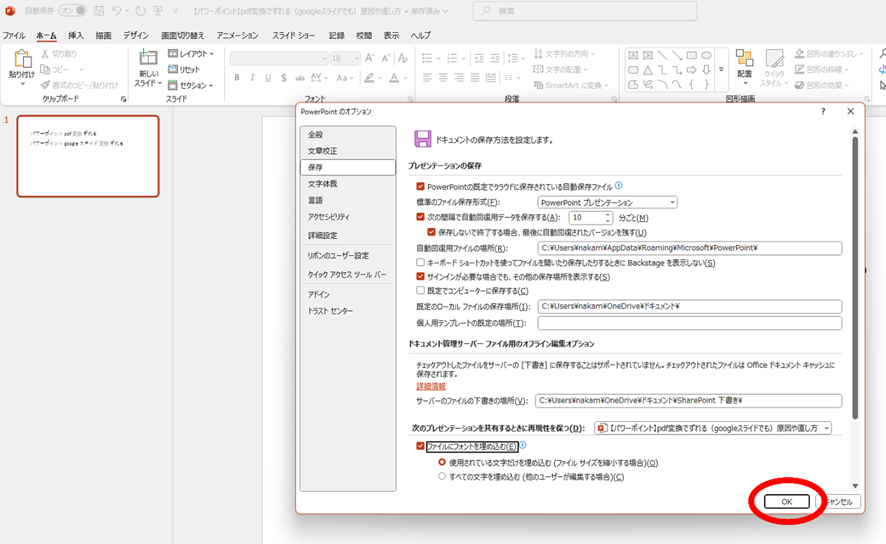The image size is (886, 544).
Task: Click the OK button
Action: click(x=787, y=502)
